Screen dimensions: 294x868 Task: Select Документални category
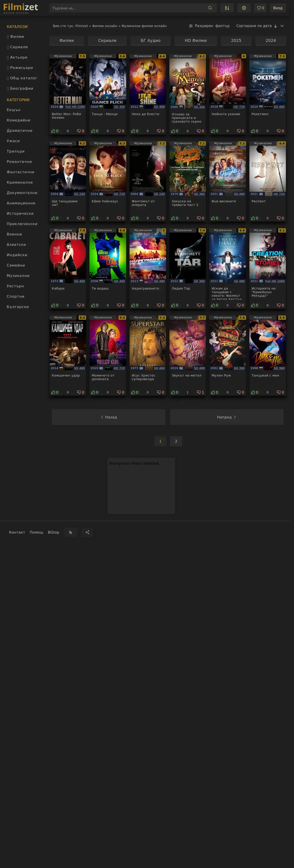click(22, 193)
